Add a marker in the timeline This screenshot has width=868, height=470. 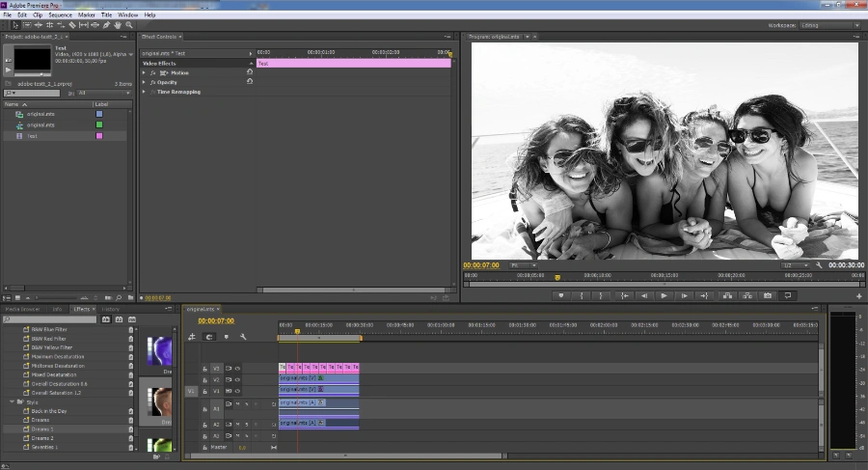pos(227,337)
